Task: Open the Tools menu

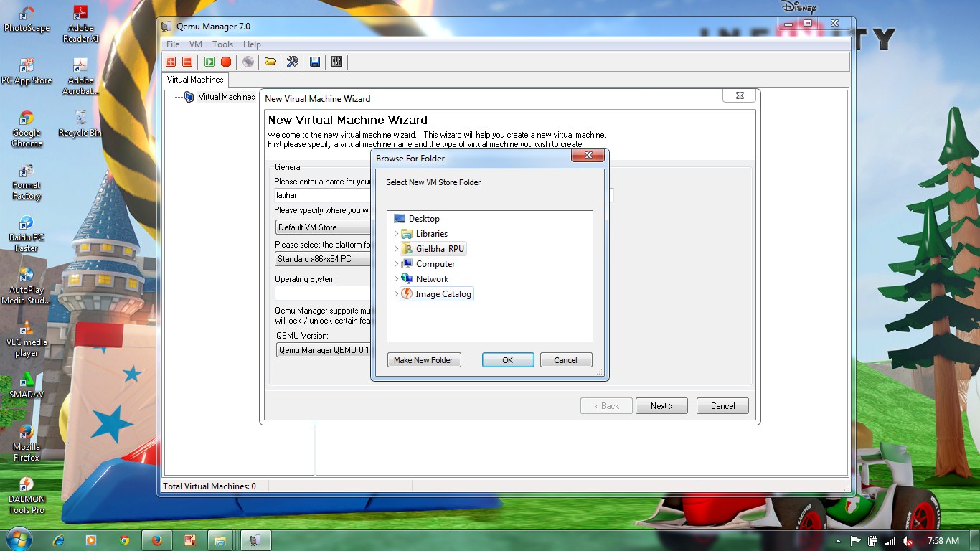Action: pos(222,44)
